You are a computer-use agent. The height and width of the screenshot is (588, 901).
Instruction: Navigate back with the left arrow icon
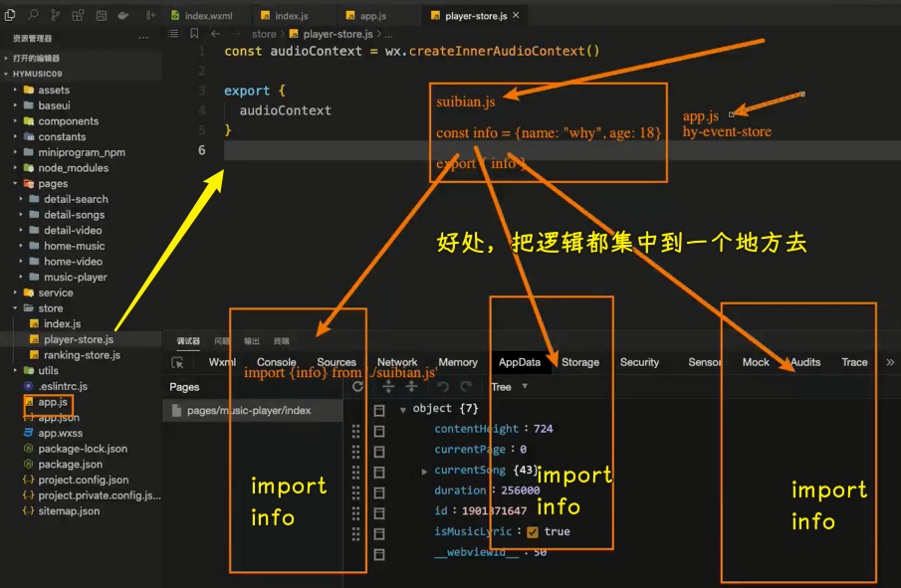click(215, 34)
